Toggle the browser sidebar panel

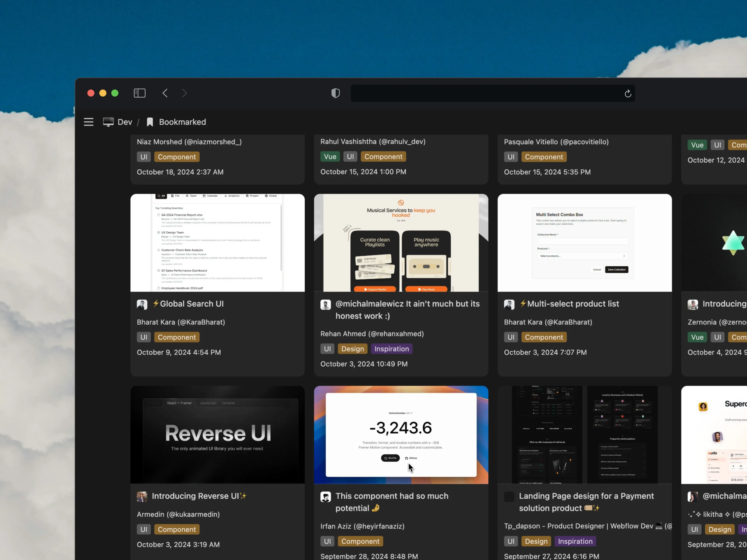139,93
